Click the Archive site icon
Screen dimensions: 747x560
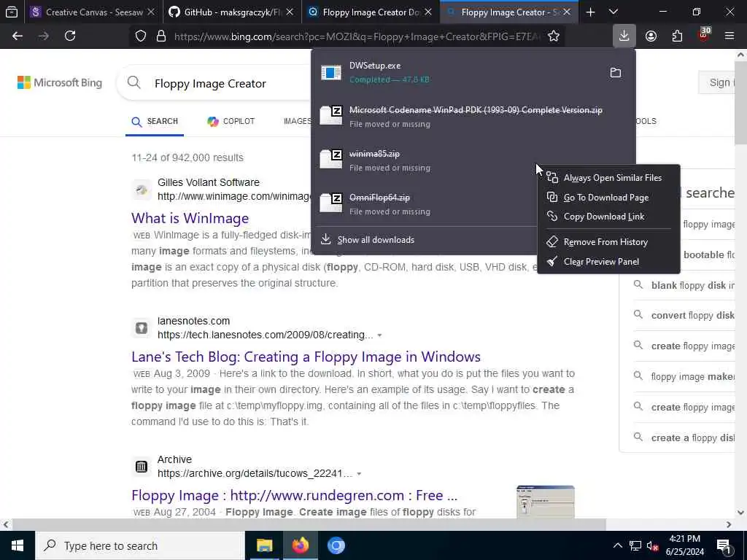pos(142,466)
